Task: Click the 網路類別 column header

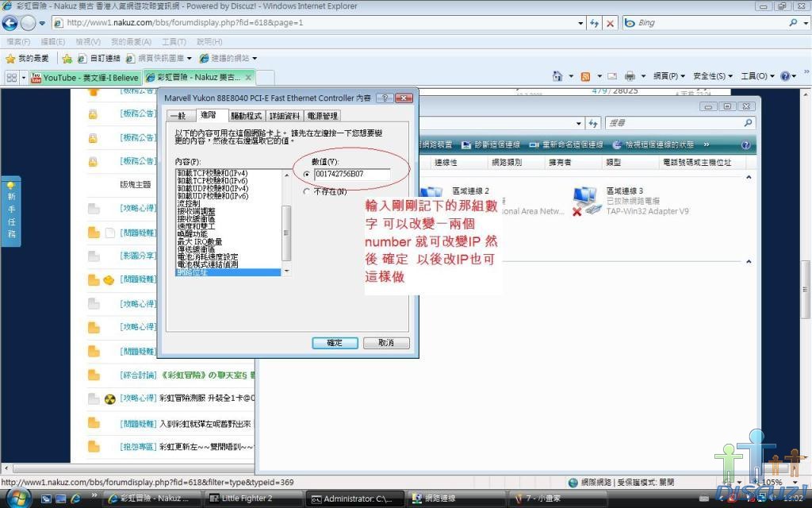Action: (507, 162)
